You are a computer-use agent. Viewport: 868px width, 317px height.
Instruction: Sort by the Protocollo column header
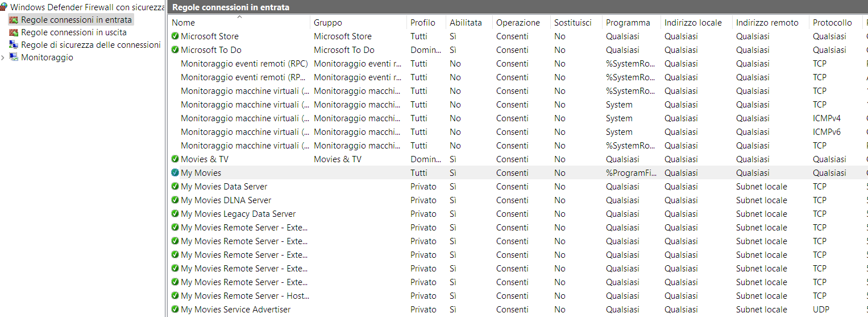point(836,23)
